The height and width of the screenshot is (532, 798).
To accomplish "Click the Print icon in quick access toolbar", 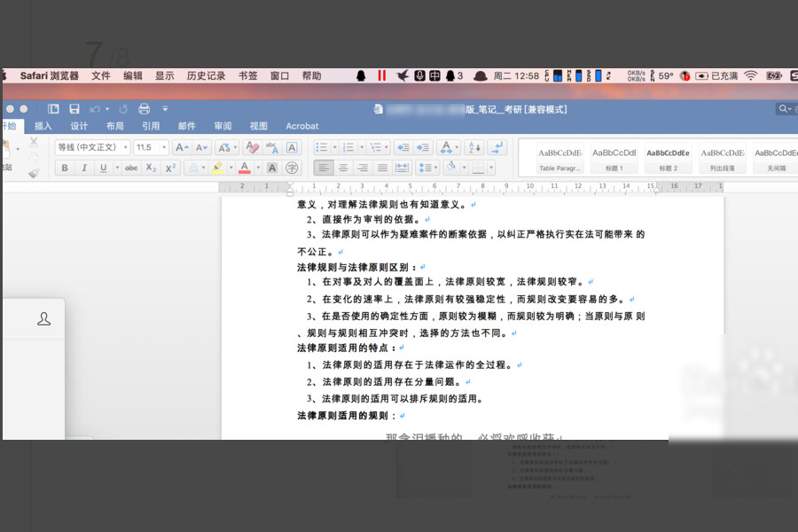I will pos(143,108).
